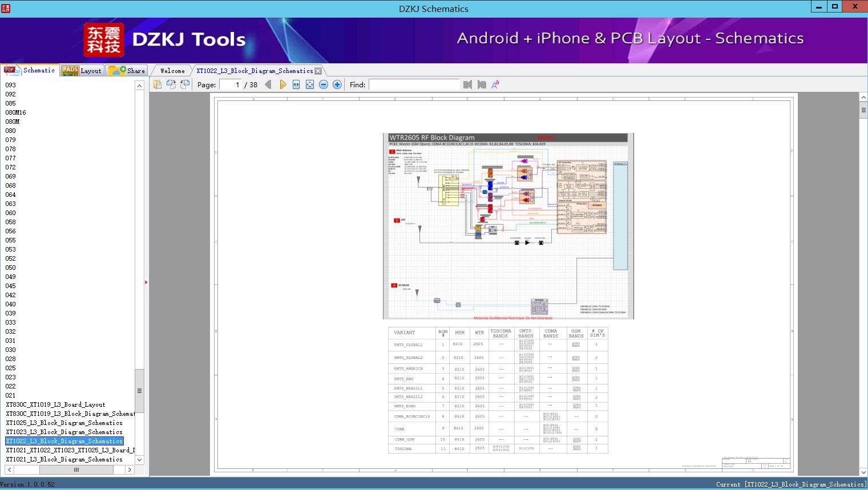Toggle match case search option
The width and height of the screenshot is (868, 490).
click(x=495, y=84)
